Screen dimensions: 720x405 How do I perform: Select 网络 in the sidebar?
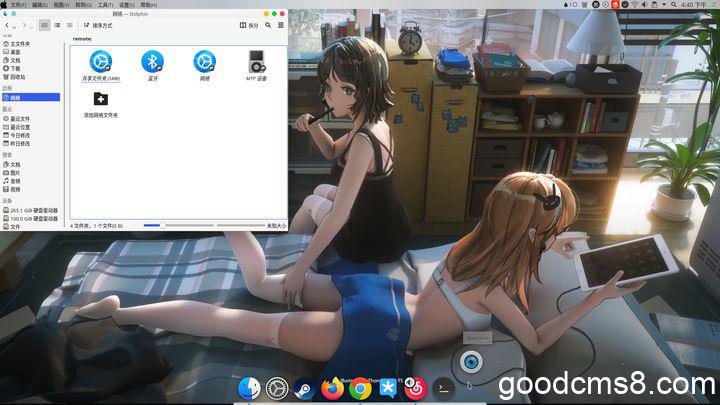[31, 97]
